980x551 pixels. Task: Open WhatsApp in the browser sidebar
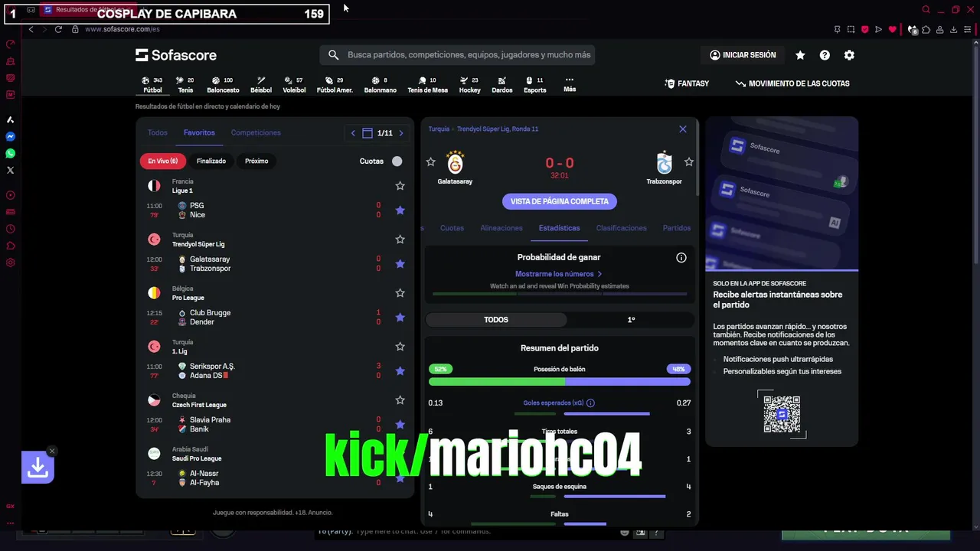pyautogui.click(x=11, y=154)
